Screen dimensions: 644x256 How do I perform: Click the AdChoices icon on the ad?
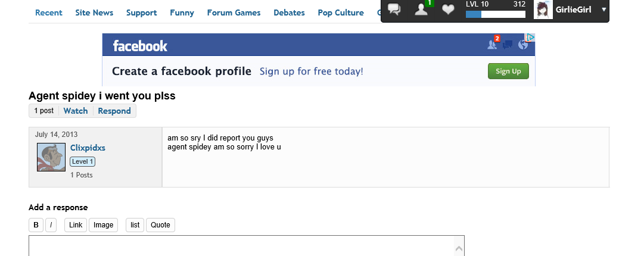pyautogui.click(x=531, y=38)
